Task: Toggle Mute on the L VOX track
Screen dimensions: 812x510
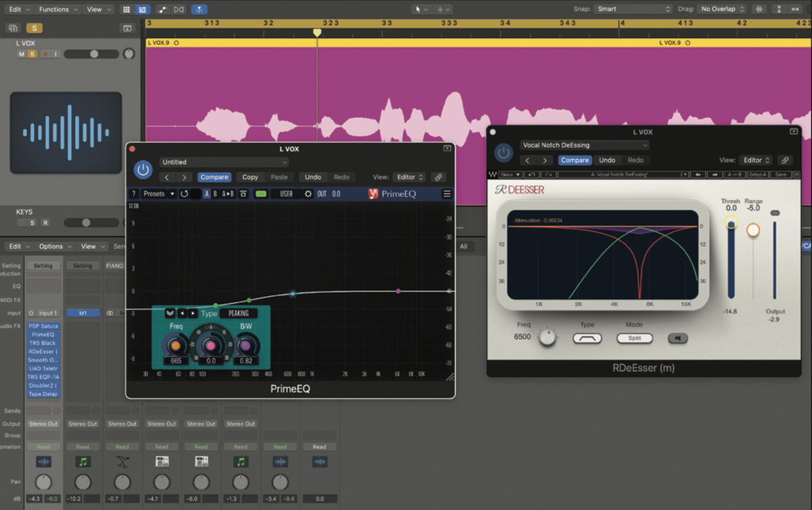Action: (x=22, y=53)
